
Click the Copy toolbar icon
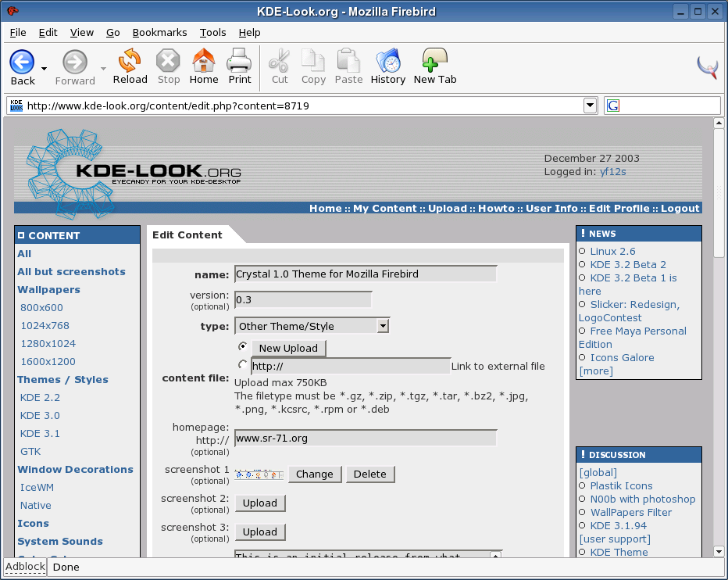313,60
